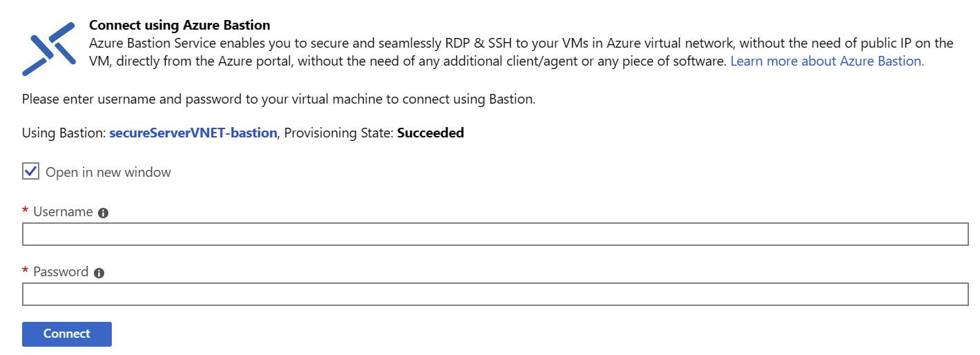The image size is (980, 355).
Task: Click the 'Using Bastion:' label text
Action: point(64,133)
